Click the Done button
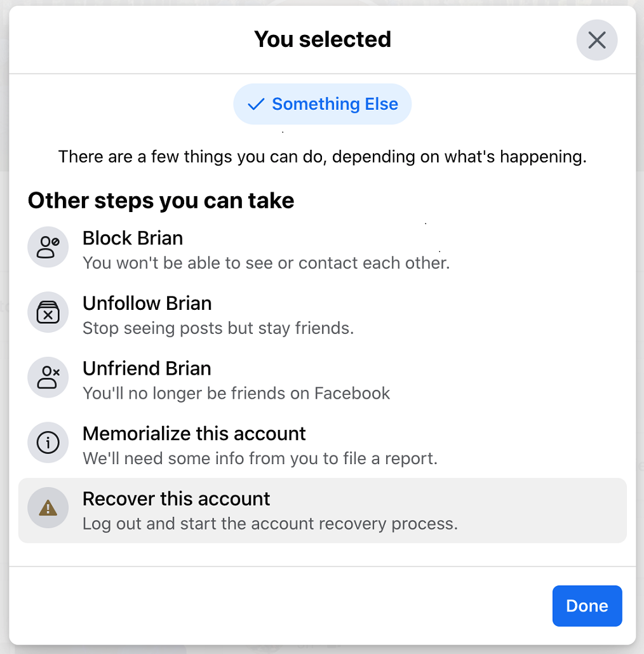Image resolution: width=644 pixels, height=654 pixels. [586, 606]
